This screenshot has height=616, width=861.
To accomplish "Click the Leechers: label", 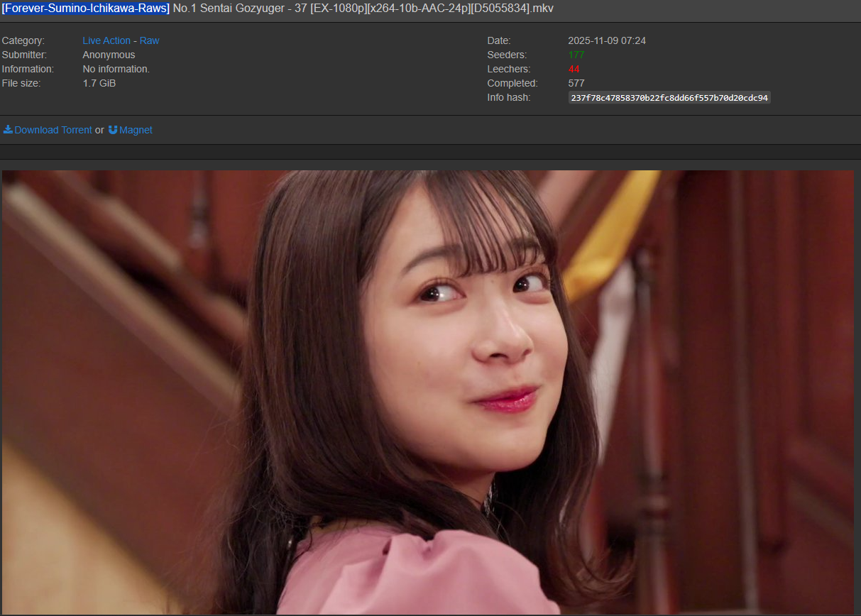I will 509,69.
